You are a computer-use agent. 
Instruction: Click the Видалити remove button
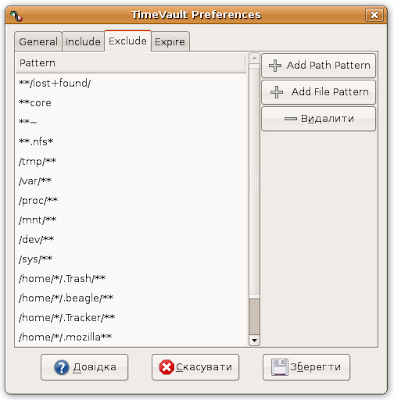click(x=319, y=119)
